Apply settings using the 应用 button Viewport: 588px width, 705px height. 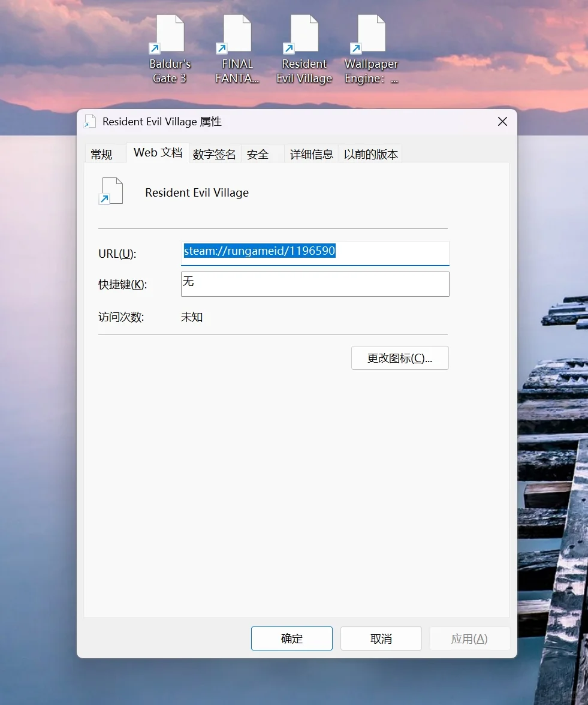click(470, 638)
